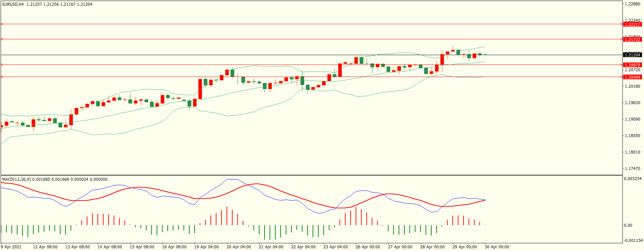
Task: Select the 1.20484 red price tag
Action: [x=632, y=77]
